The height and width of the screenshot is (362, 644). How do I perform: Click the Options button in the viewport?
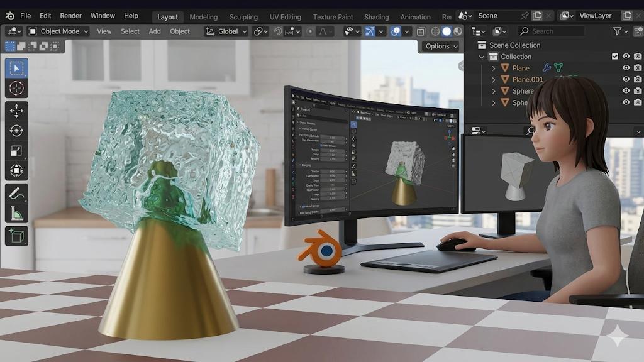pos(439,46)
